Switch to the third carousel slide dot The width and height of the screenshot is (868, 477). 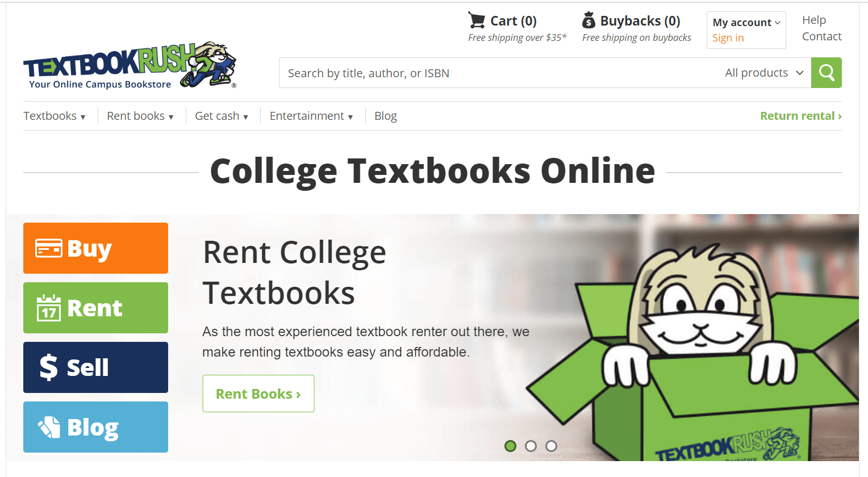[x=551, y=446]
